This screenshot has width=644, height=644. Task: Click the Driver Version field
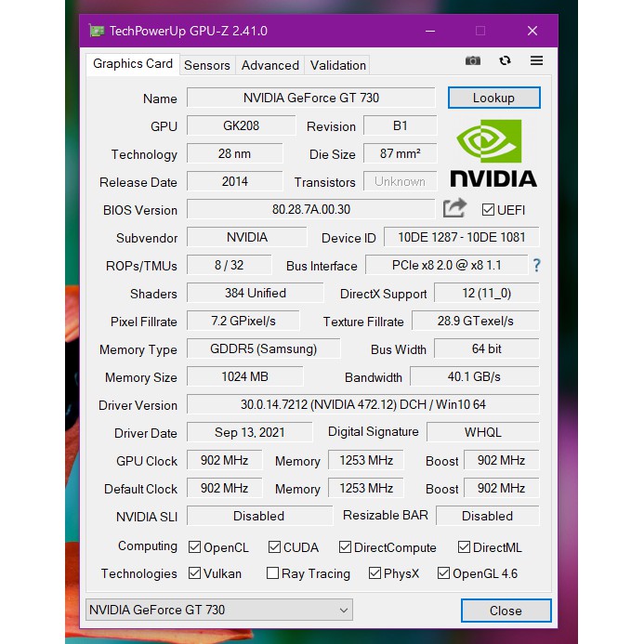(363, 404)
